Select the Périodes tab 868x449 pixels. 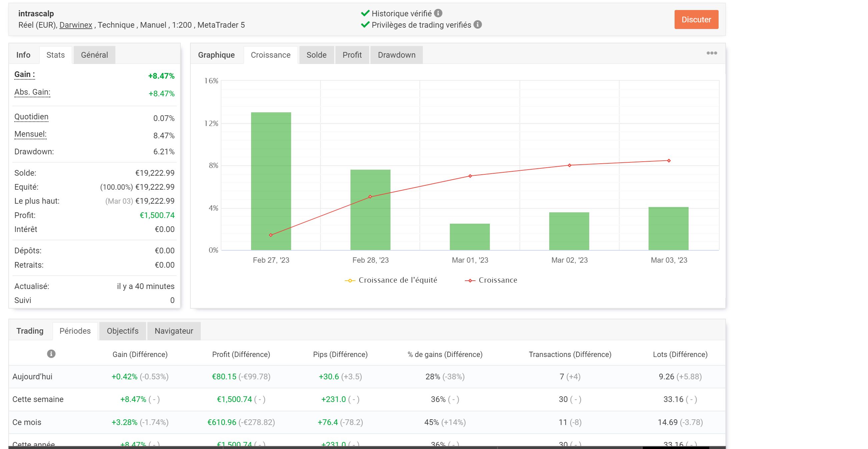75,331
